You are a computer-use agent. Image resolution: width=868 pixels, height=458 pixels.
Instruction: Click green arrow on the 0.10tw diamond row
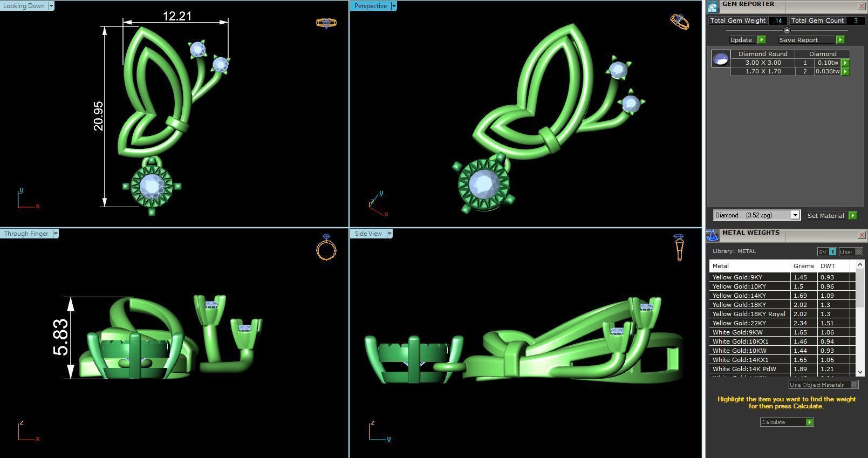point(845,63)
